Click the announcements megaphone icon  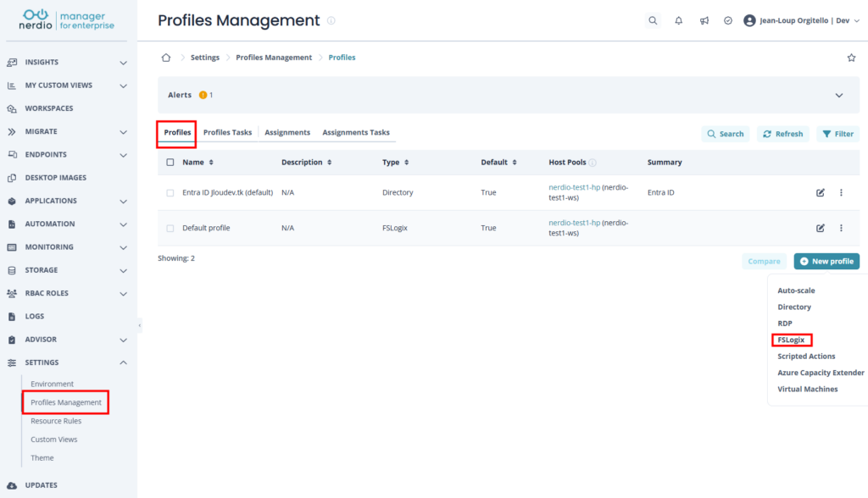pos(704,20)
